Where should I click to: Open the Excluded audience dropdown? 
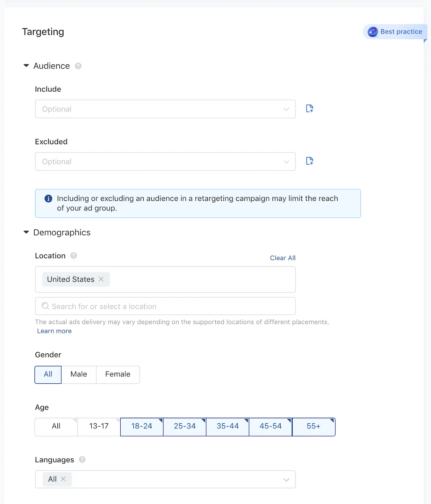pyautogui.click(x=165, y=162)
